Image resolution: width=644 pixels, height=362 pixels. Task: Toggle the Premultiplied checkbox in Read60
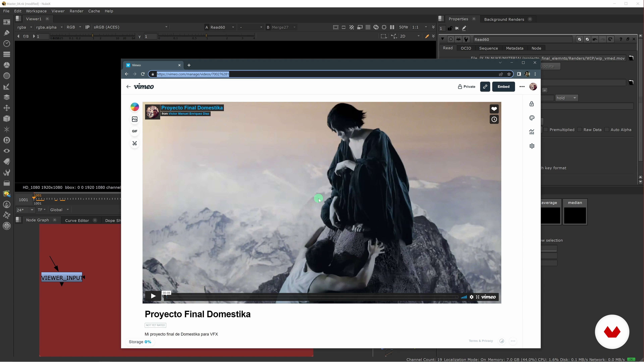(x=546, y=130)
